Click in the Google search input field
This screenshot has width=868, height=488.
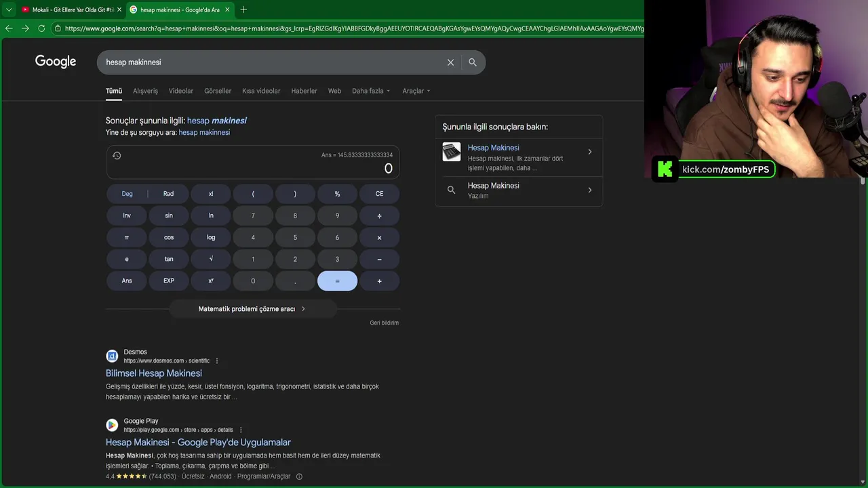point(271,62)
